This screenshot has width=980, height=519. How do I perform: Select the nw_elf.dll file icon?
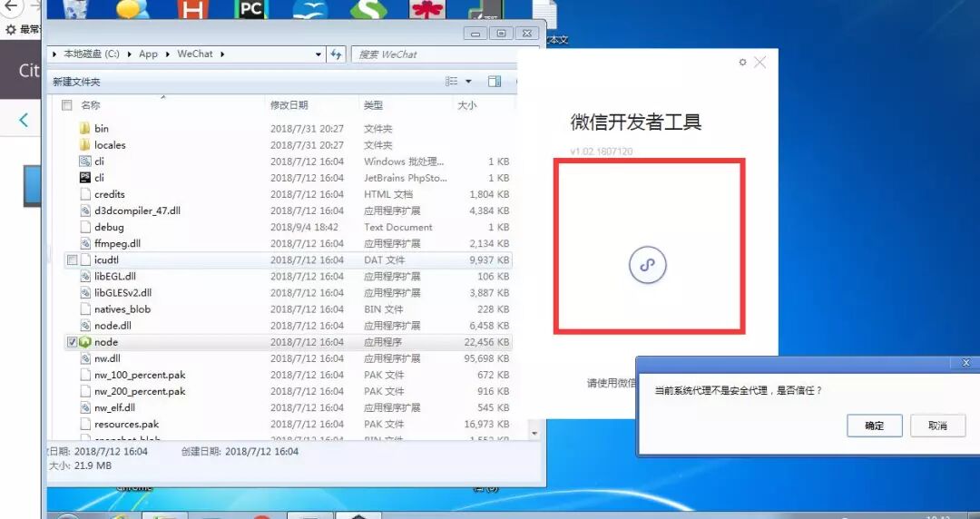click(85, 407)
